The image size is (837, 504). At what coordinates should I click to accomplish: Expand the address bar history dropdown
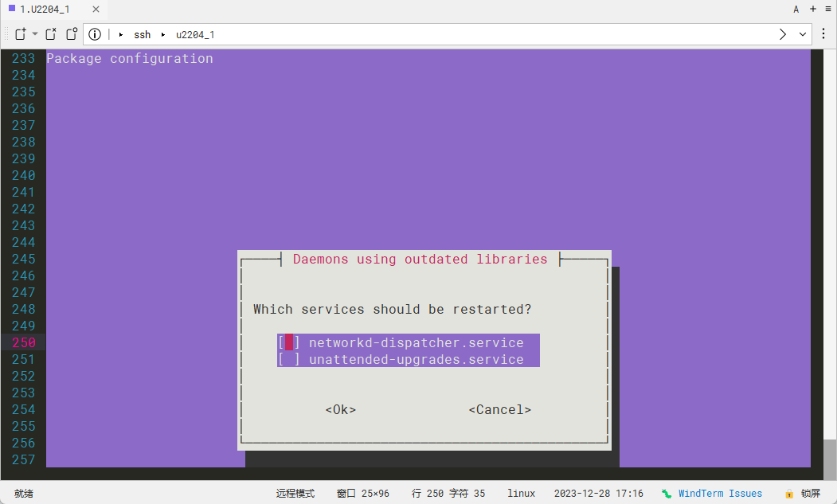point(802,34)
